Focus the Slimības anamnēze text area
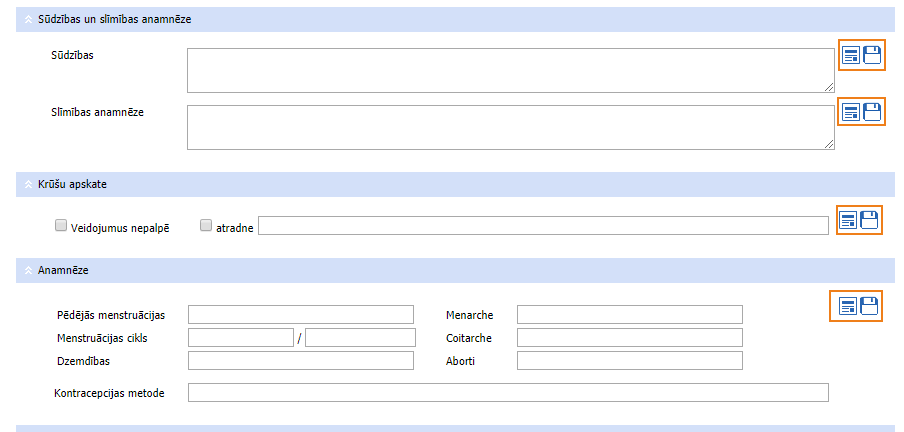 pyautogui.click(x=510, y=127)
